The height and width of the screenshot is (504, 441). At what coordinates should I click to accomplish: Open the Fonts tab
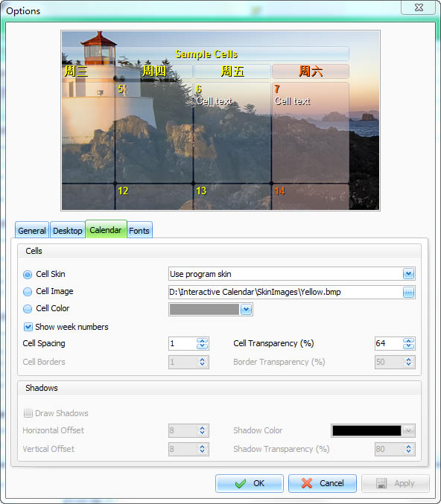point(139,231)
